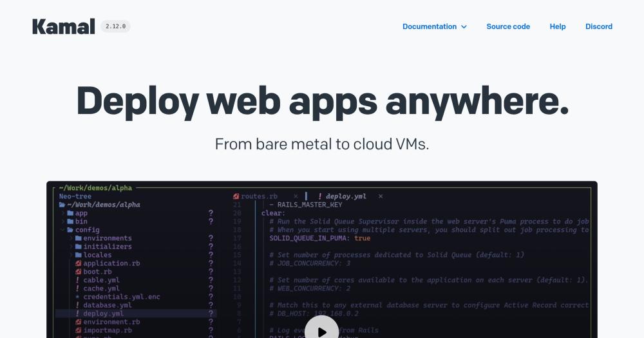Click the Neo-tree panel title

[x=75, y=196]
